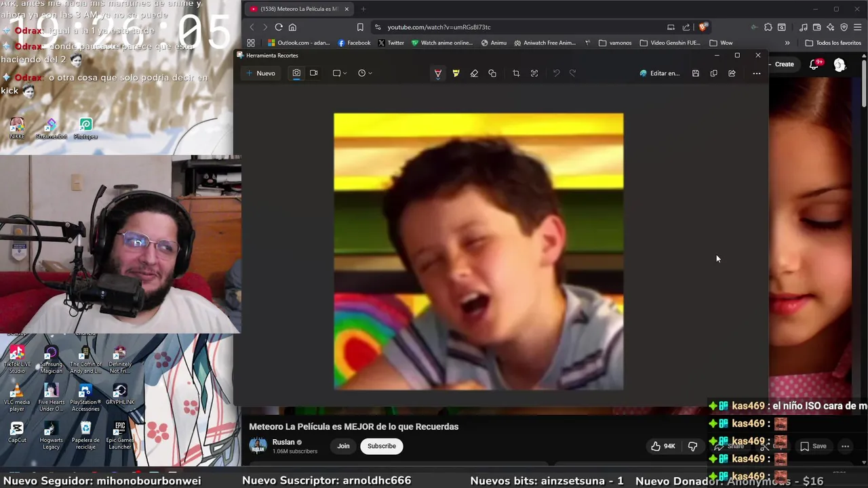Activate the image crop tool
Image resolution: width=868 pixels, height=488 pixels.
point(516,73)
